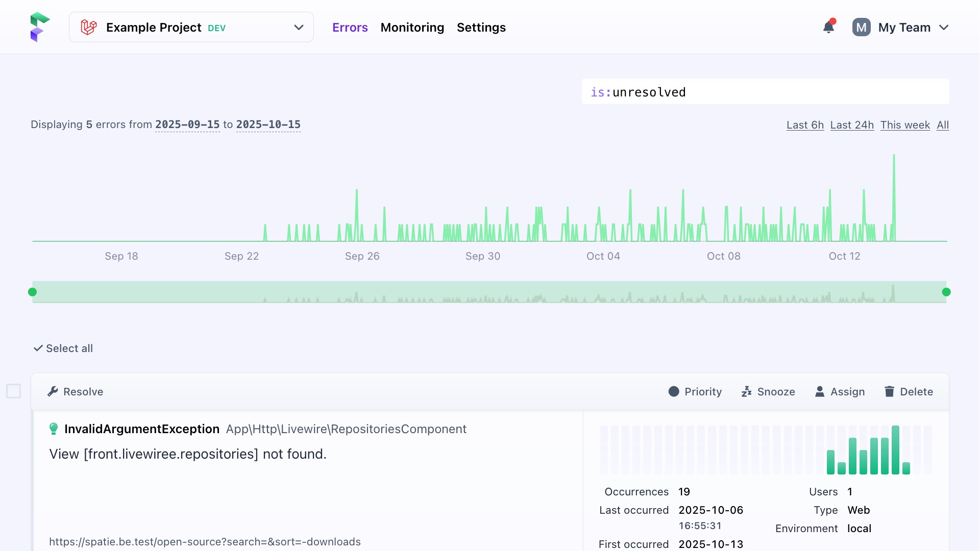Click the lightbulb solution icon
Image resolution: width=980 pixels, height=551 pixels.
point(54,429)
